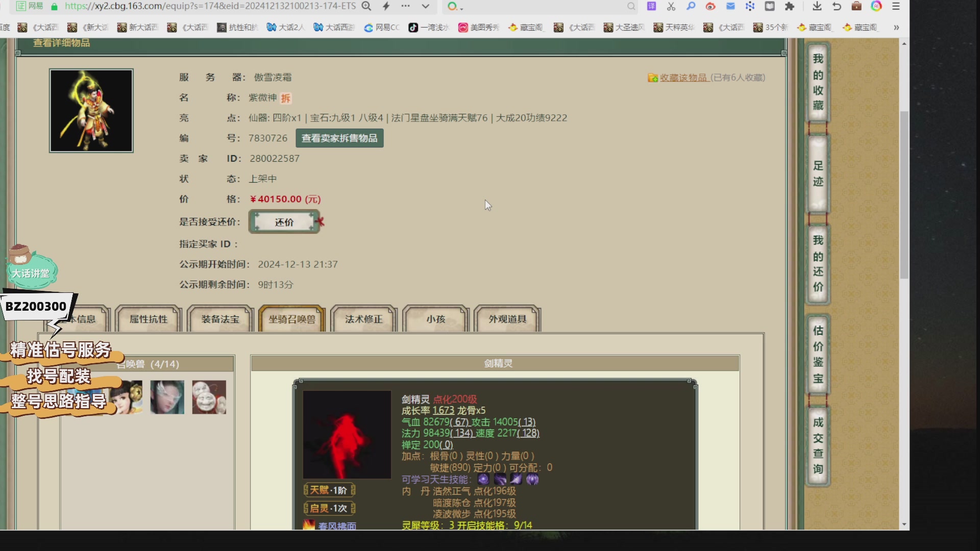Click the green lock site security icon
The width and height of the screenshot is (980, 551).
(54, 7)
